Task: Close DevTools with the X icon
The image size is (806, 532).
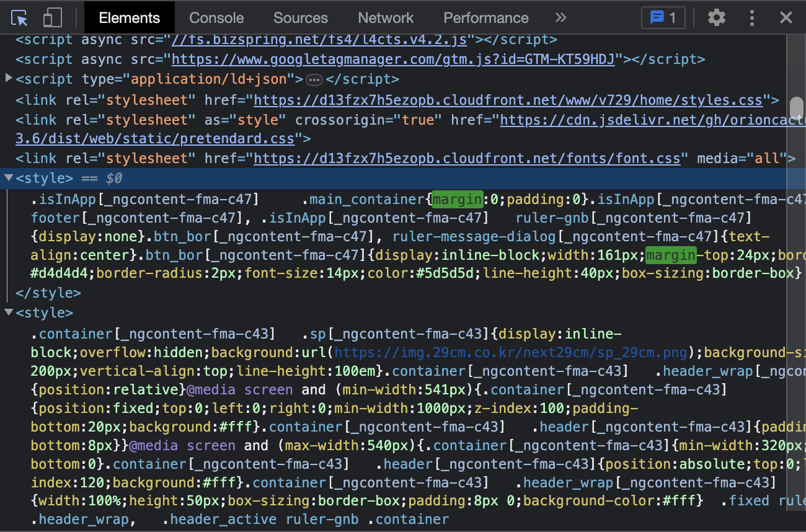Action: click(x=786, y=17)
